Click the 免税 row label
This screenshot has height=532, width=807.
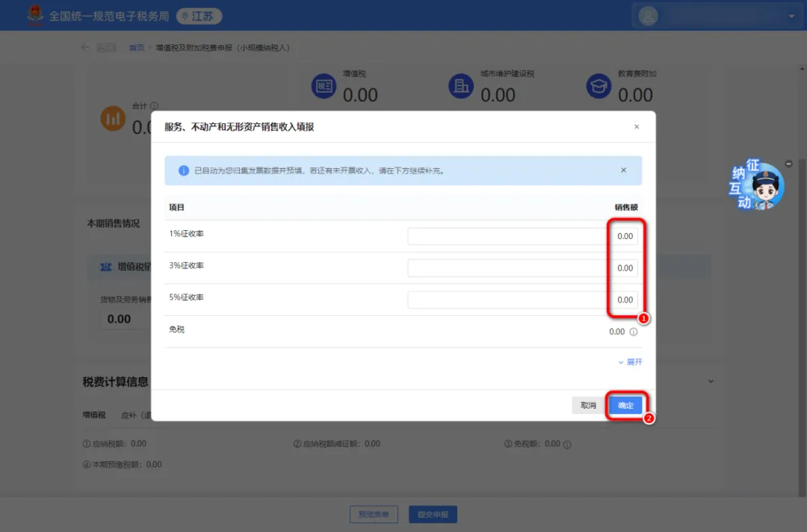tap(176, 330)
